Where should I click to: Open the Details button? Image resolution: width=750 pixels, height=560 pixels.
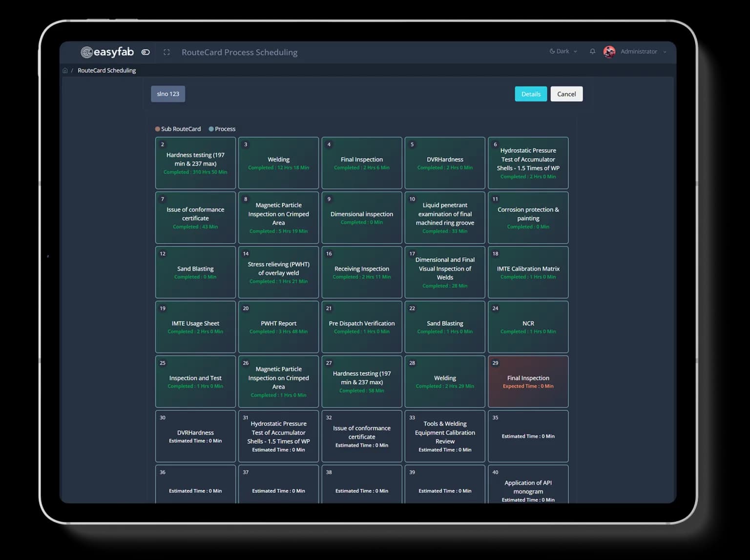(x=531, y=94)
